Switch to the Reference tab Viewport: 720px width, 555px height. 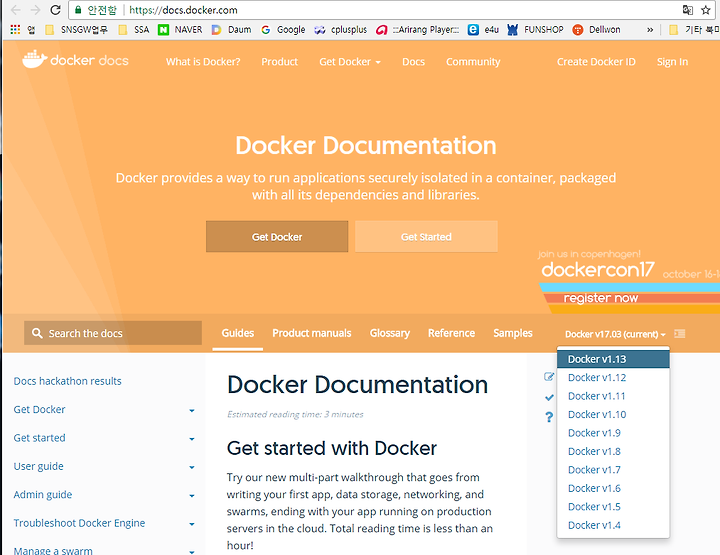click(x=451, y=333)
